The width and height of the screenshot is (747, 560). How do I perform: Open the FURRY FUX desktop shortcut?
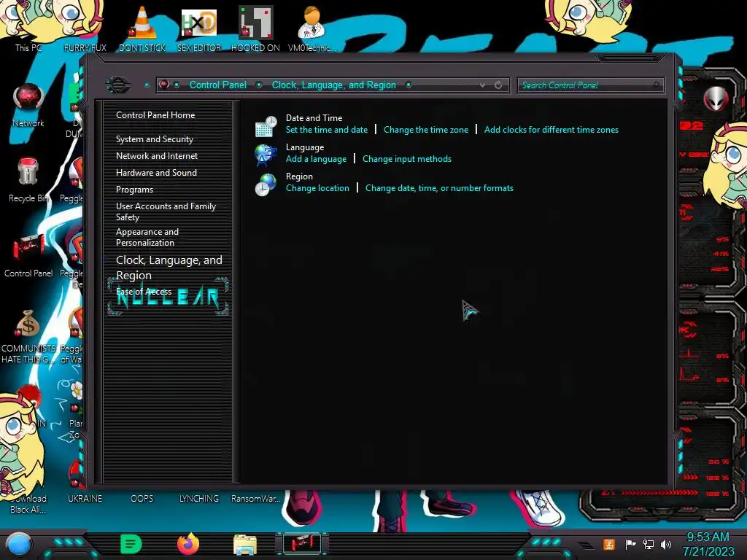click(x=85, y=28)
